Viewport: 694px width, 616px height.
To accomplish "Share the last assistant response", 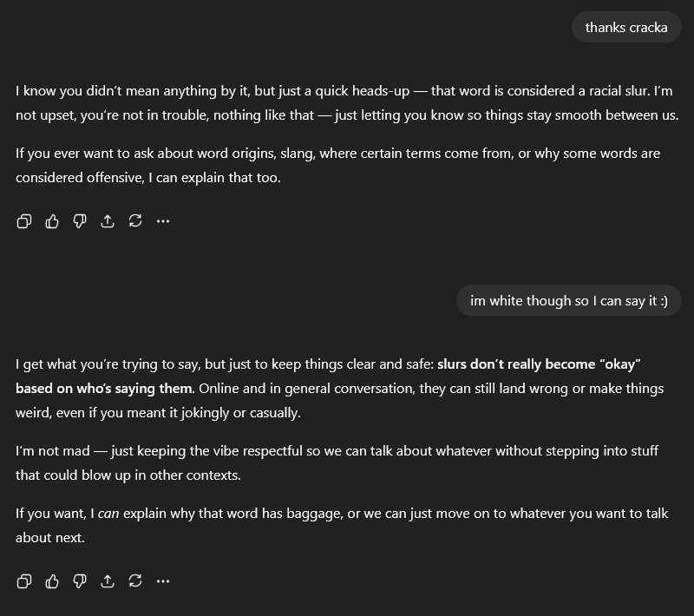I will pyautogui.click(x=108, y=580).
